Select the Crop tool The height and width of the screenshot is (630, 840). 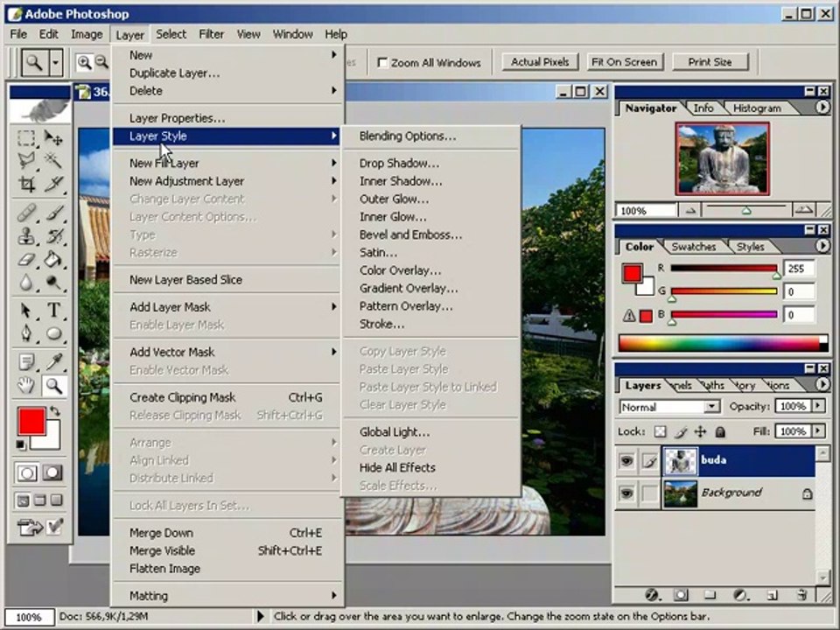(x=27, y=184)
